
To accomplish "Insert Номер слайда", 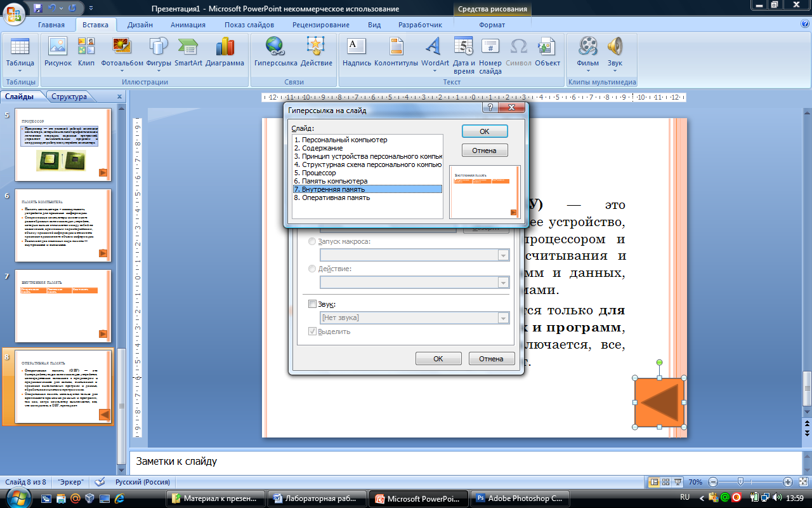I will [490, 56].
